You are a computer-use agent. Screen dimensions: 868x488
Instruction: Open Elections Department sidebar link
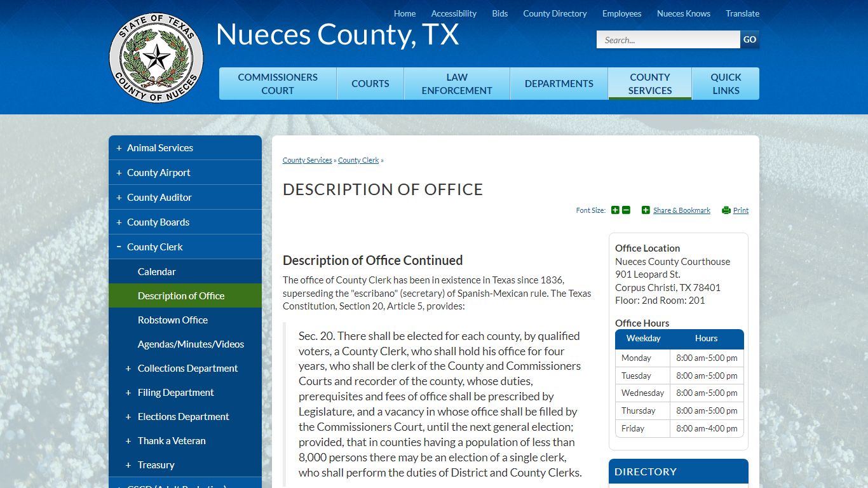[x=184, y=417]
